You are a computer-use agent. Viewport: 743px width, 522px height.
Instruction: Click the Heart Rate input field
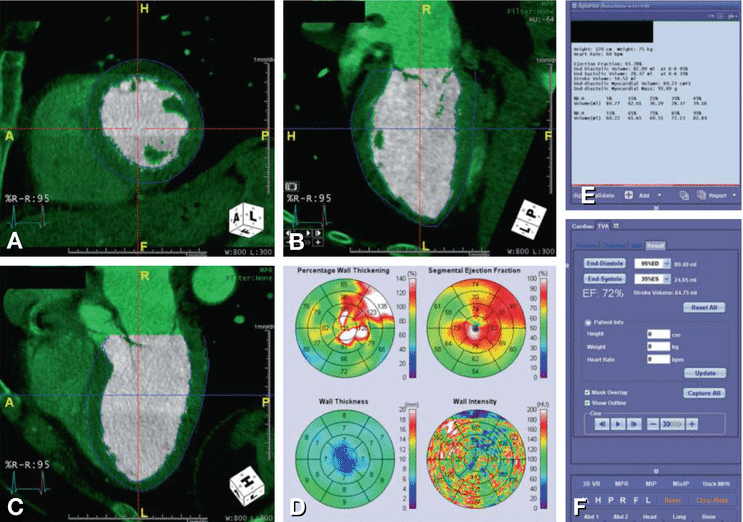(659, 359)
